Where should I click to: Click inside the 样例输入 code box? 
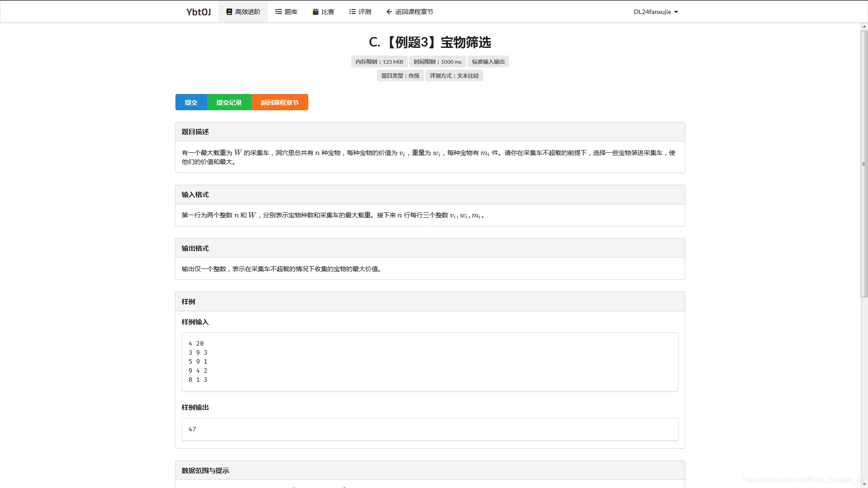pyautogui.click(x=429, y=361)
